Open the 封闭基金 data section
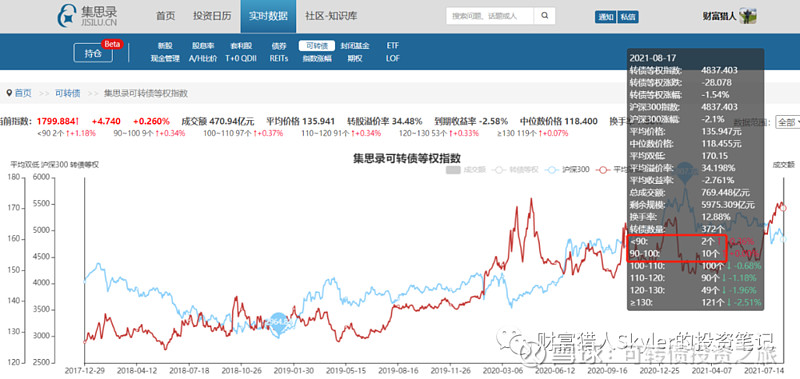This screenshot has width=800, height=379. pos(355,46)
